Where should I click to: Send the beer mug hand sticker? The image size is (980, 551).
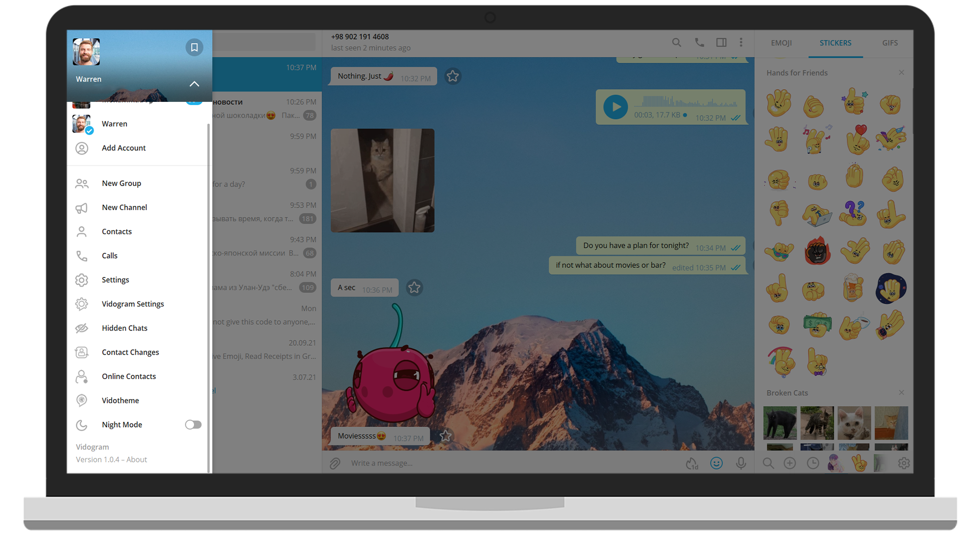[x=854, y=288]
